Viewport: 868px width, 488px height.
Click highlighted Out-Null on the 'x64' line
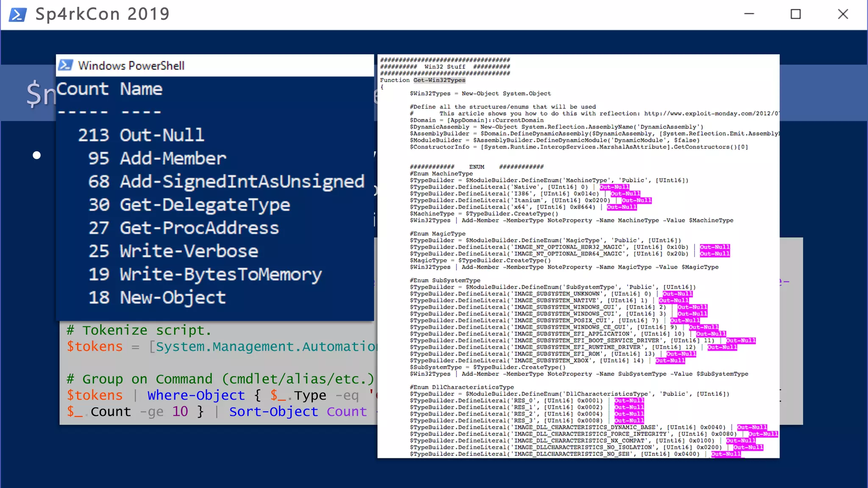click(622, 207)
